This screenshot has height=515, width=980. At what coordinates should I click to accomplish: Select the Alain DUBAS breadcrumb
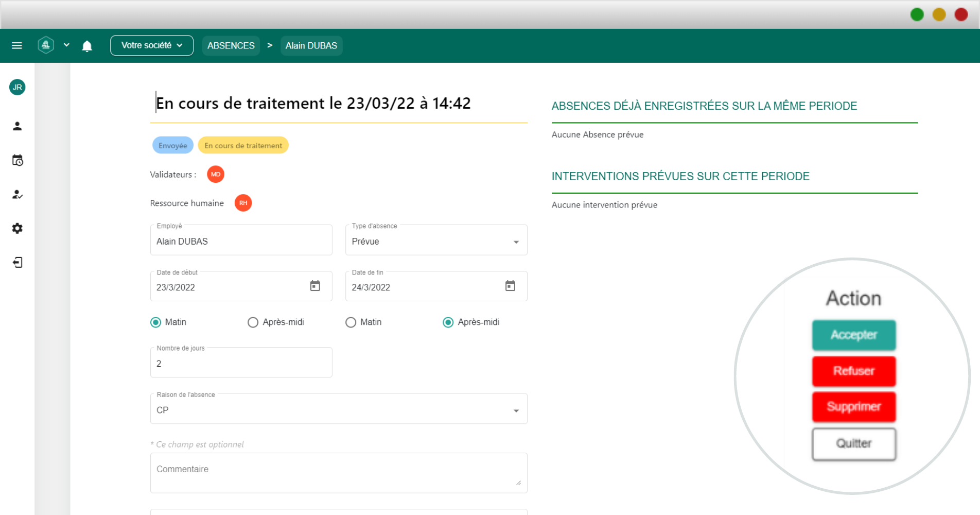tap(311, 45)
